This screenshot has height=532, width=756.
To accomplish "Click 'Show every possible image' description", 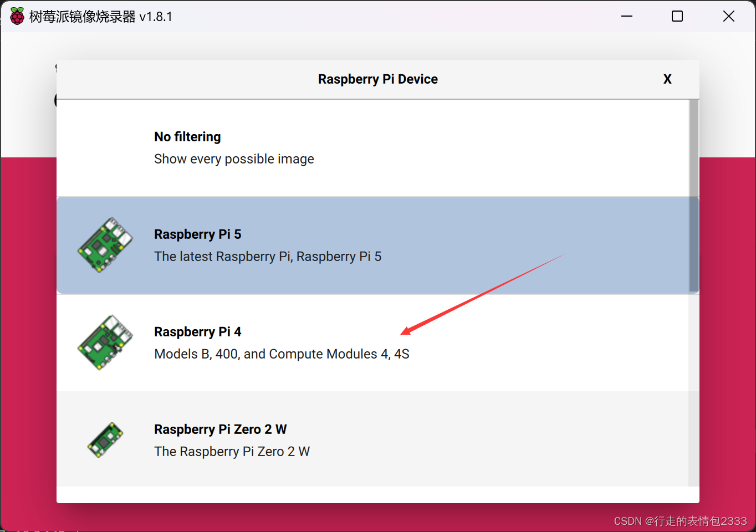I will click(x=234, y=159).
